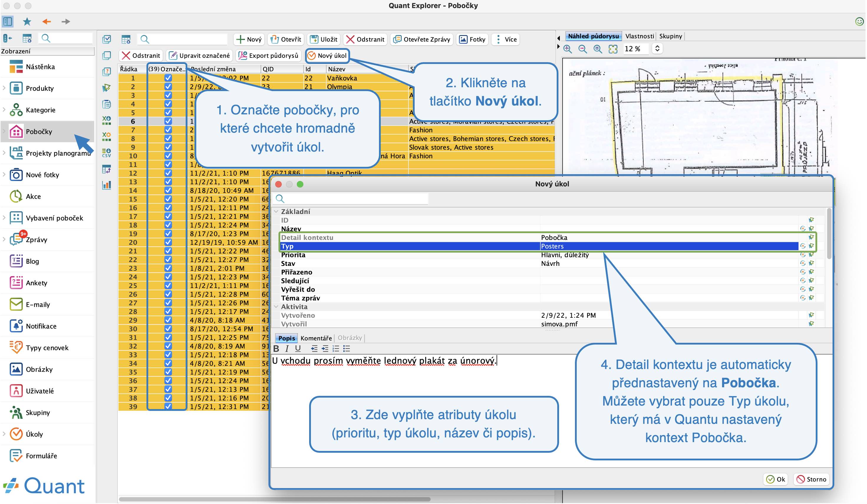Fit floor plan to window icon
The height and width of the screenshot is (504, 867).
[x=613, y=49]
